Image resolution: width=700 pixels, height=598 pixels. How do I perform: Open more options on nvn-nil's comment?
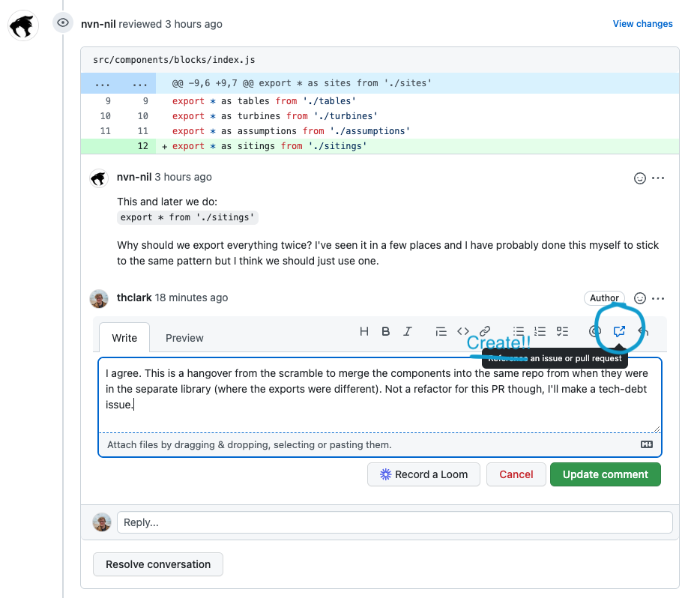(x=658, y=178)
